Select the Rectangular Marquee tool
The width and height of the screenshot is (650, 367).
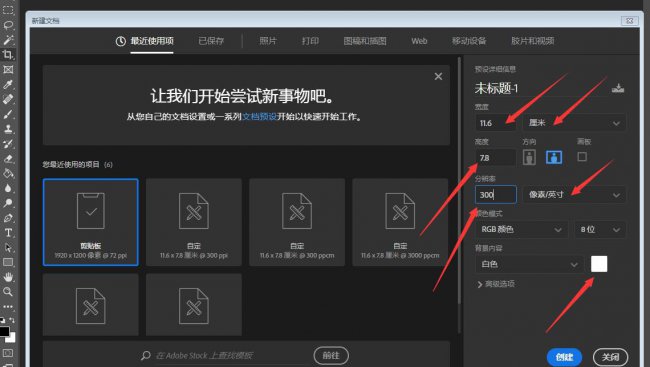tap(8, 10)
